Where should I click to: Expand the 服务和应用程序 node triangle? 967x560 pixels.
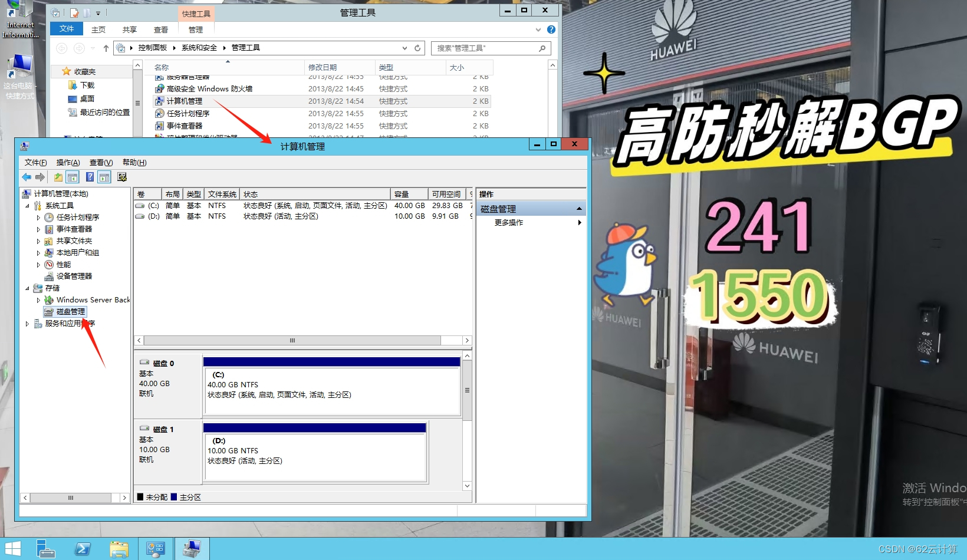[x=27, y=324]
